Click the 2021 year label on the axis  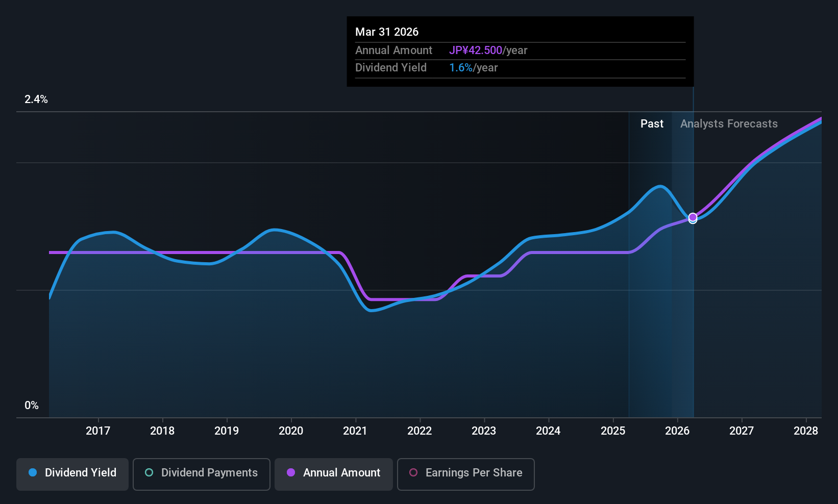(355, 431)
